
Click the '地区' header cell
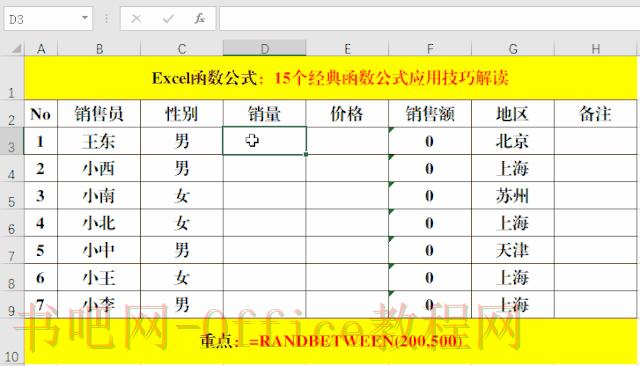click(x=513, y=114)
